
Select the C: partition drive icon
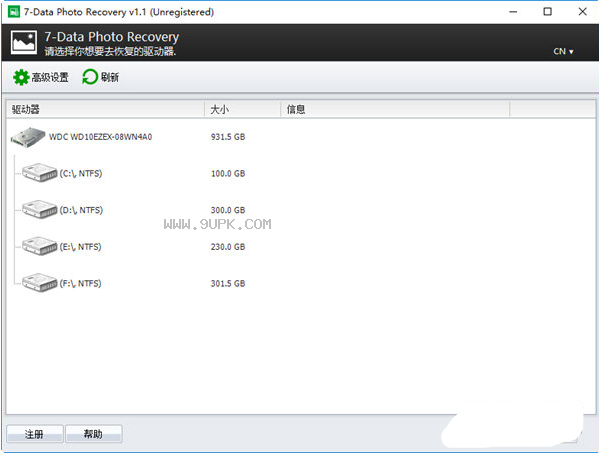pyautogui.click(x=39, y=173)
